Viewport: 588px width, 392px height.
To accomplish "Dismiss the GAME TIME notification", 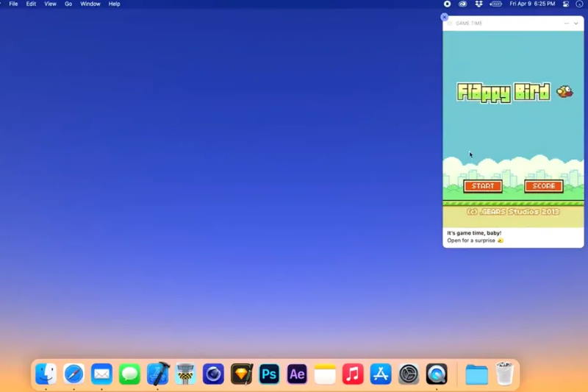I will click(444, 17).
